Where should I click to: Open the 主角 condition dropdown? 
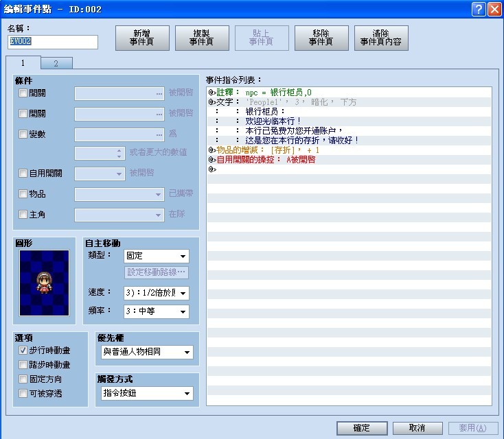tap(119, 215)
